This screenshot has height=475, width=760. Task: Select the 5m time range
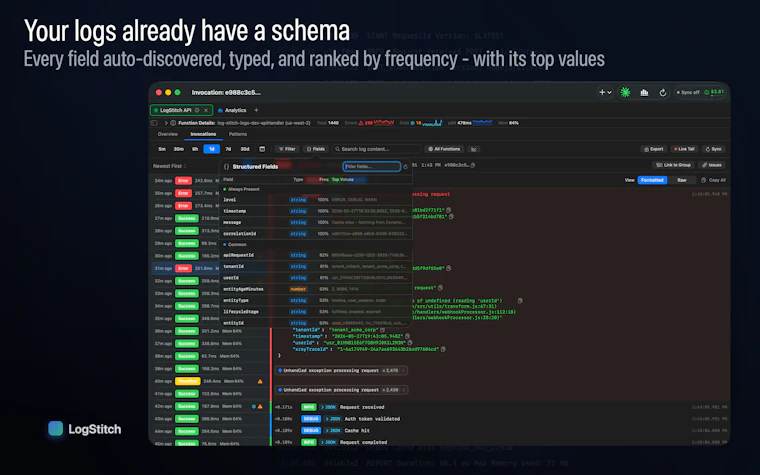(162, 149)
